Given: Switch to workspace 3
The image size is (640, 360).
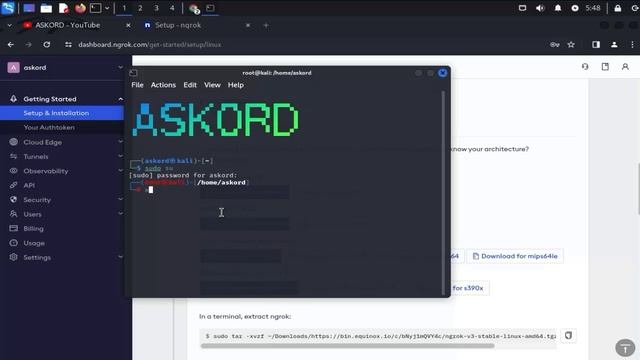Looking at the screenshot, I should 156,8.
